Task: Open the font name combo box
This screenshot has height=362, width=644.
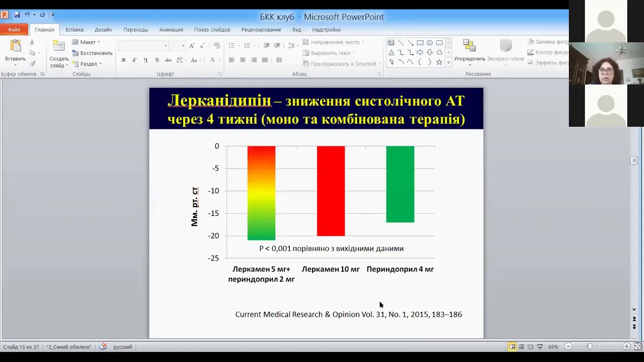Action: tap(143, 46)
